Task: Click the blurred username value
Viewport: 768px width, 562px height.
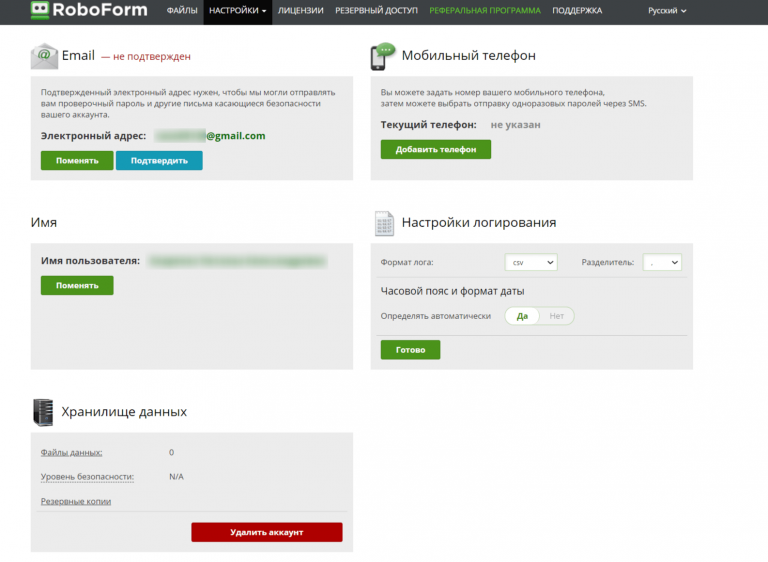Action: 238,261
